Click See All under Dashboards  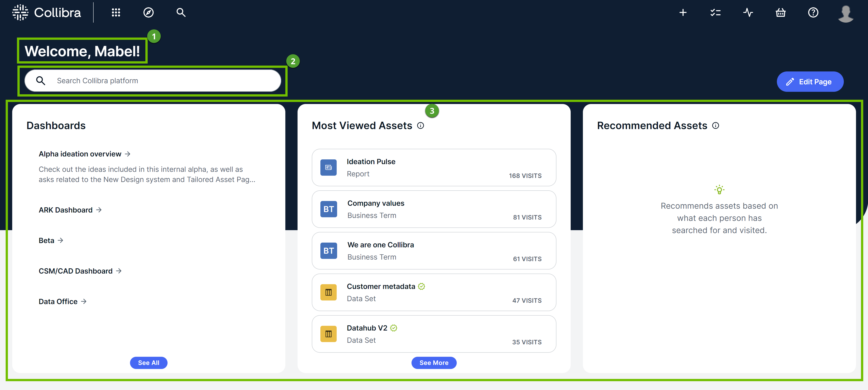(x=149, y=363)
